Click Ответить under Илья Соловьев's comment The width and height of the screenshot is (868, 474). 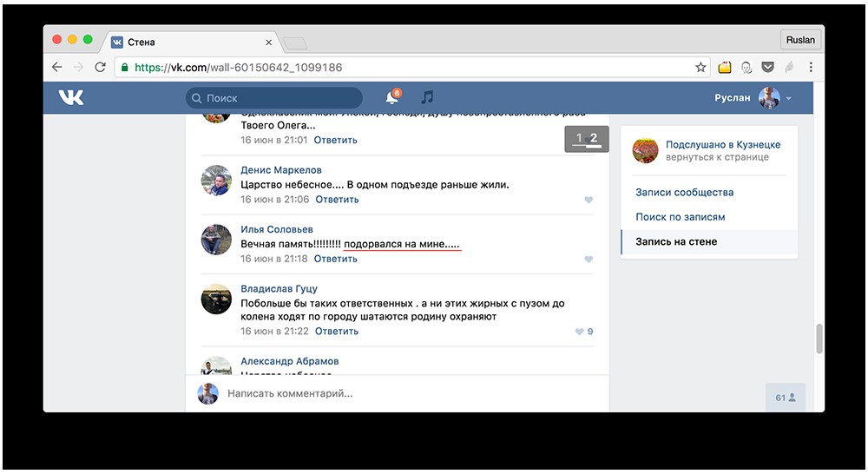click(x=335, y=259)
